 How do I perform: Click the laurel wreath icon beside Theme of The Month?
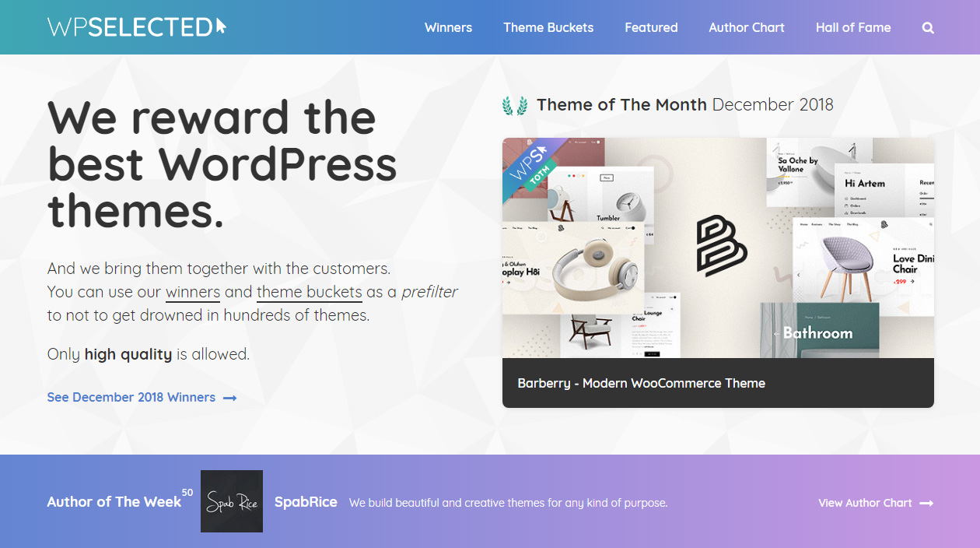515,105
